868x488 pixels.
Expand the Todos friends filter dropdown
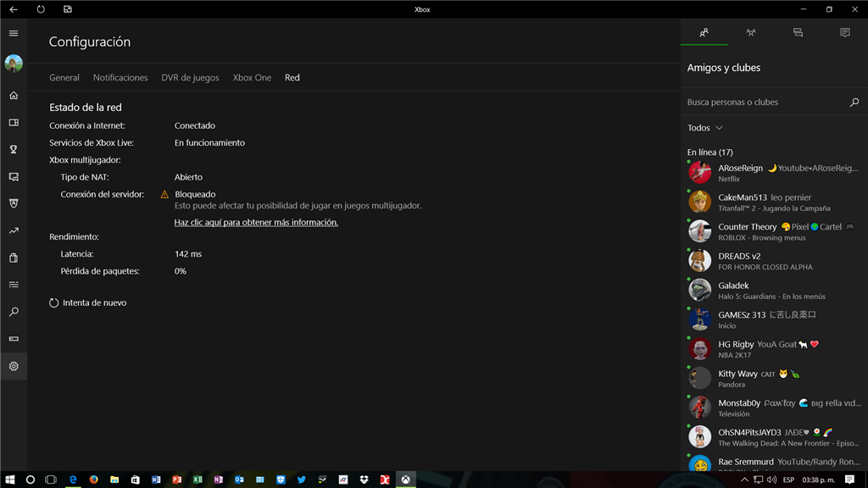coord(704,128)
